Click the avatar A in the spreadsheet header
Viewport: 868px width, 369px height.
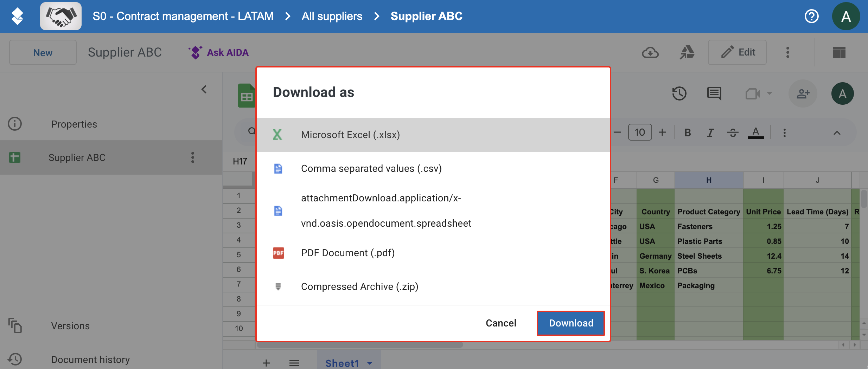pos(842,93)
